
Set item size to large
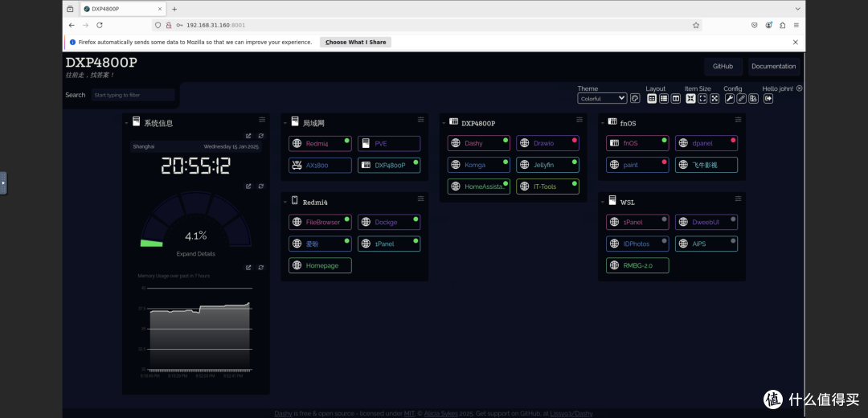[714, 99]
